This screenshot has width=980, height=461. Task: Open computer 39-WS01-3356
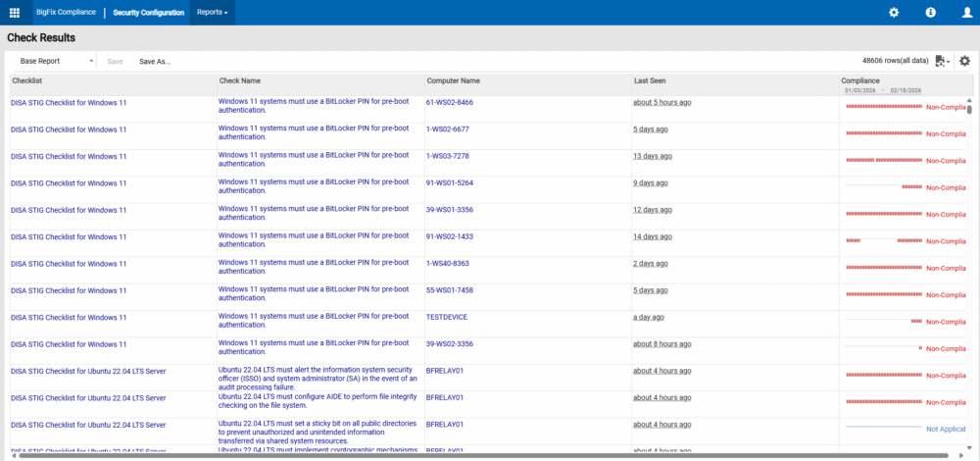(x=450, y=210)
